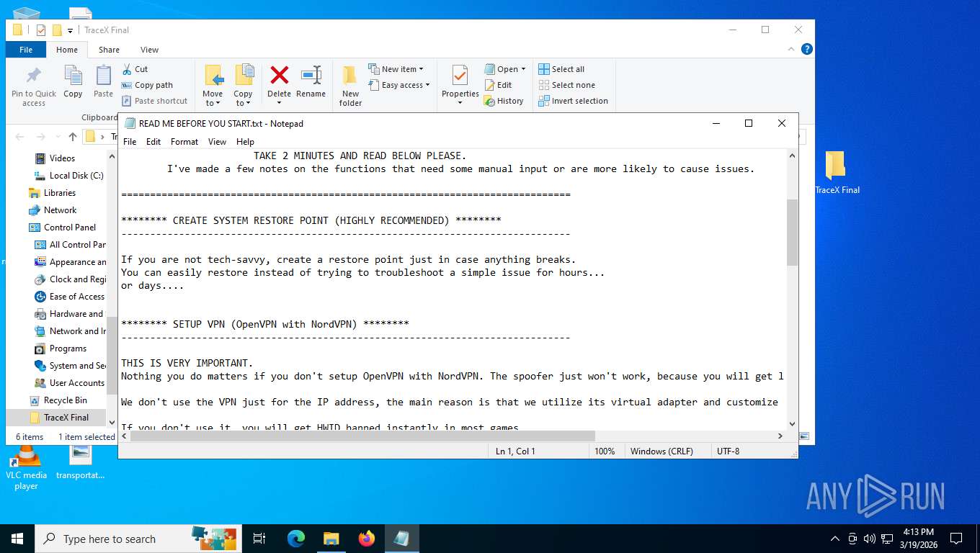Viewport: 980px width, 553px height.
Task: Click Select all in Explorer ribbon
Action: (x=561, y=69)
